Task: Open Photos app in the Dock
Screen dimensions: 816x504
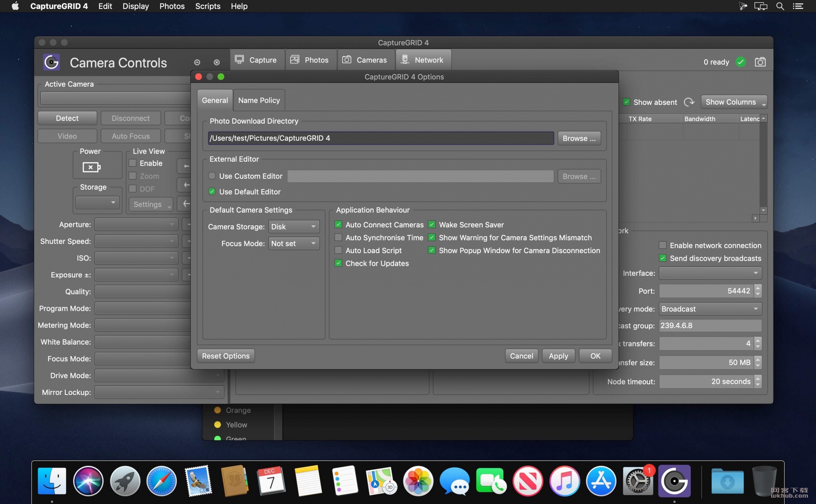Action: pyautogui.click(x=418, y=481)
